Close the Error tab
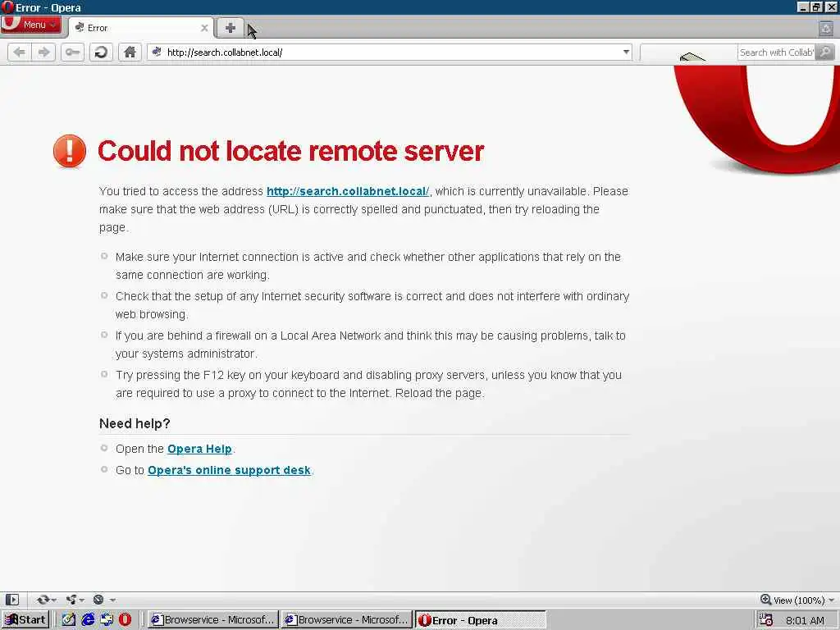The height and width of the screenshot is (630, 840). pos(204,28)
